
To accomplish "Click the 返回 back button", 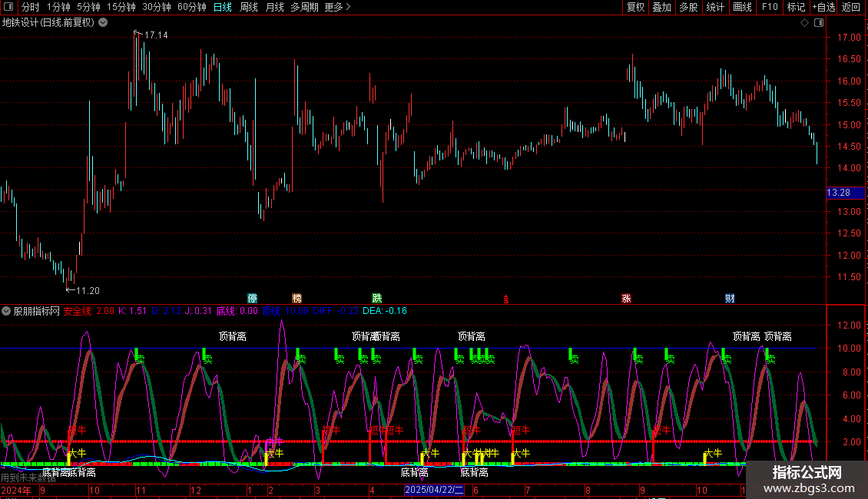I will click(x=851, y=8).
